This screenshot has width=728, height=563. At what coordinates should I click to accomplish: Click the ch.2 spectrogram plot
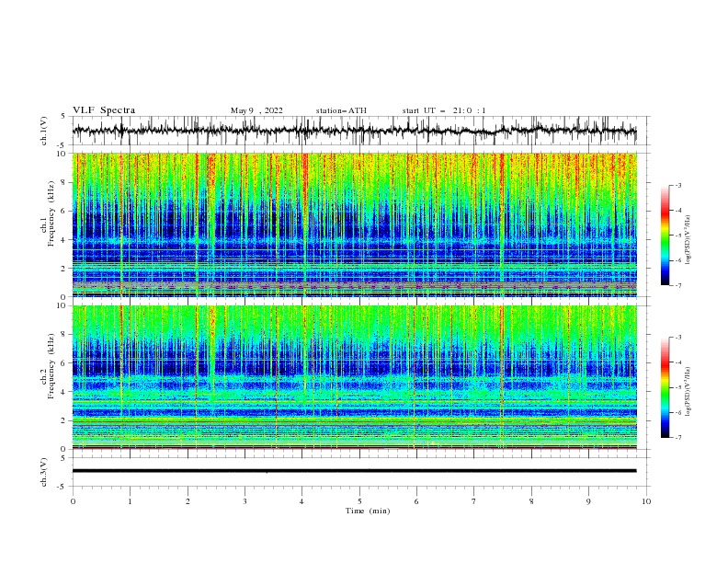pos(354,377)
